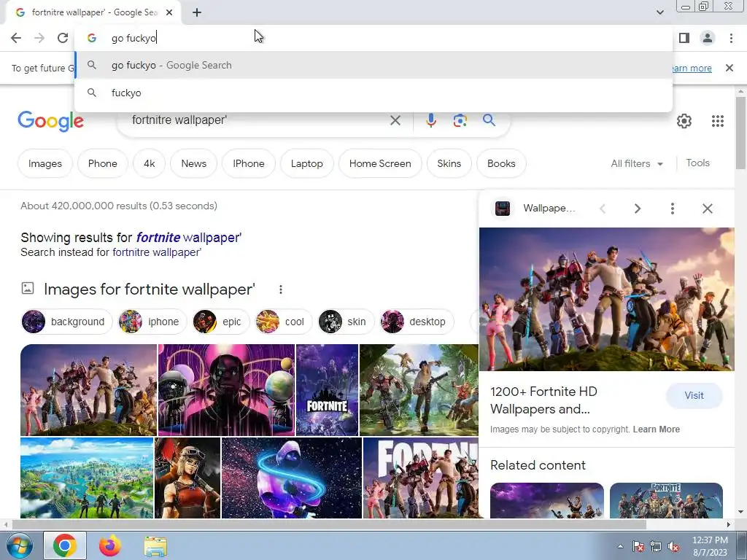The height and width of the screenshot is (560, 747).
Task: Select the second 'fuckyo' omnibox suggestion
Action: pos(373,93)
